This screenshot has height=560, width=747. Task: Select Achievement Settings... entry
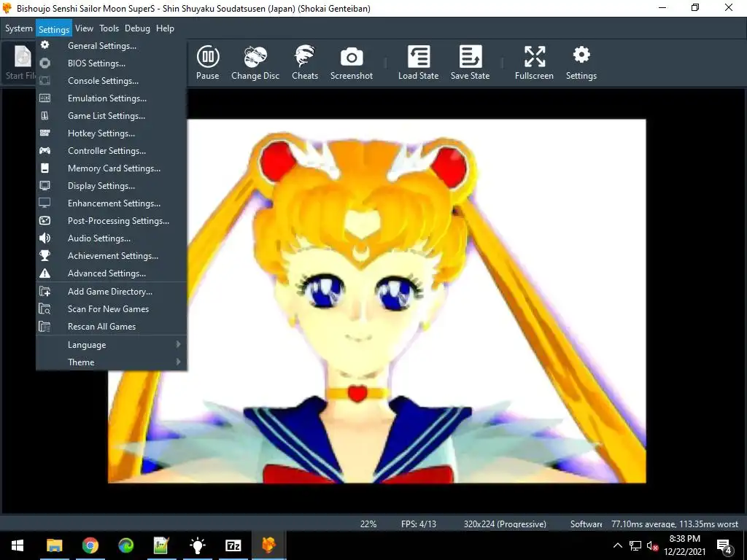(x=112, y=256)
